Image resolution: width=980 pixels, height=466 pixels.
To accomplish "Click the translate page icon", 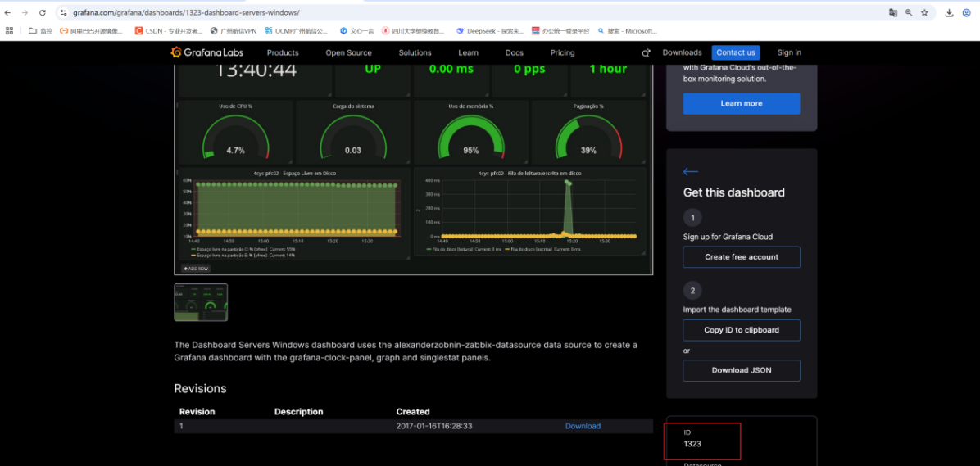I will click(893, 12).
